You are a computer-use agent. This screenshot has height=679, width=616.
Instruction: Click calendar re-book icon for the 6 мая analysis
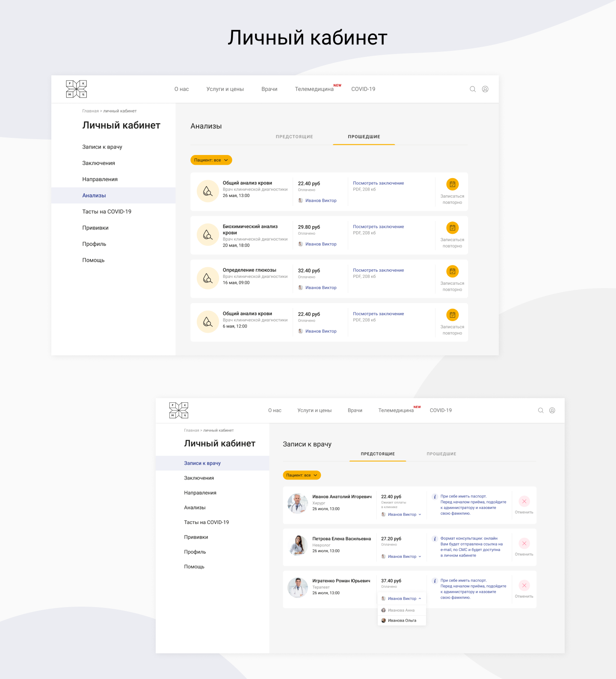(453, 315)
